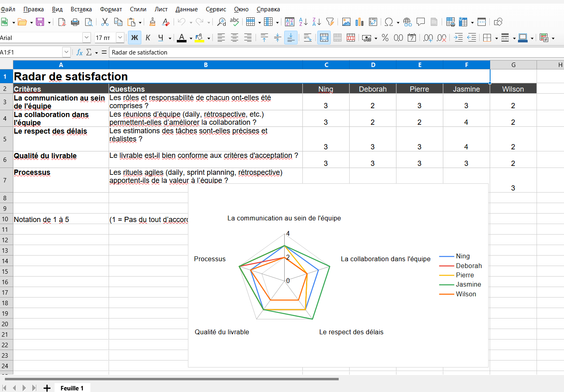Click the AutoFilter funnel icon

coord(330,22)
